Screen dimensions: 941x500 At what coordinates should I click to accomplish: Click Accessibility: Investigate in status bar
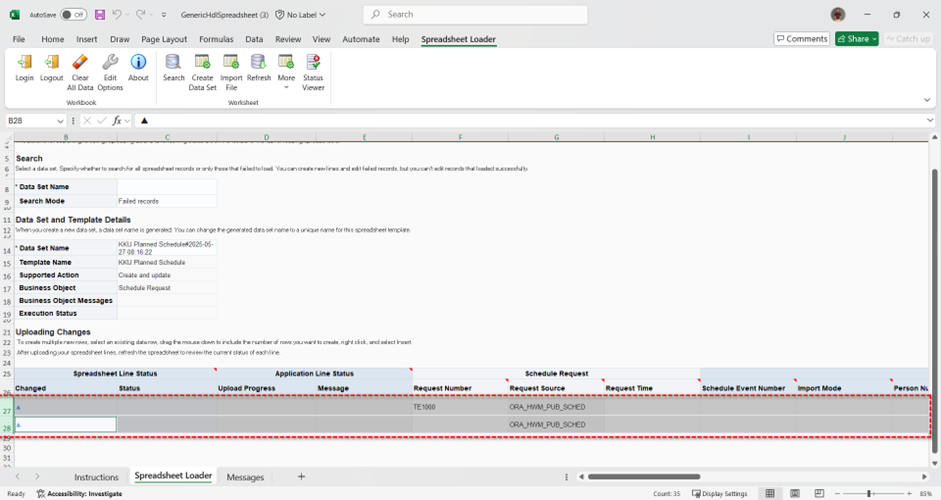[79, 494]
